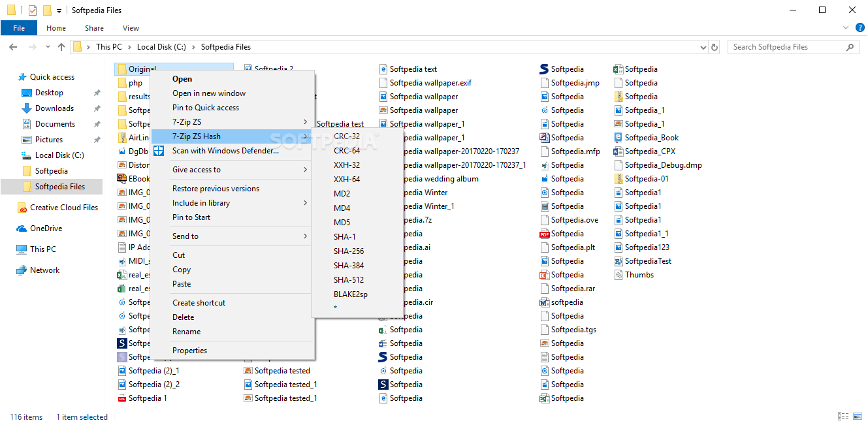
Task: Click the Creative Cloud Files icon
Action: 23,208
